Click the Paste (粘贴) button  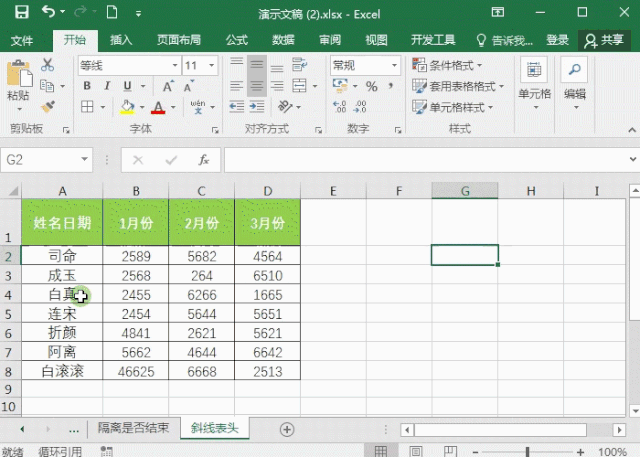tap(18, 86)
